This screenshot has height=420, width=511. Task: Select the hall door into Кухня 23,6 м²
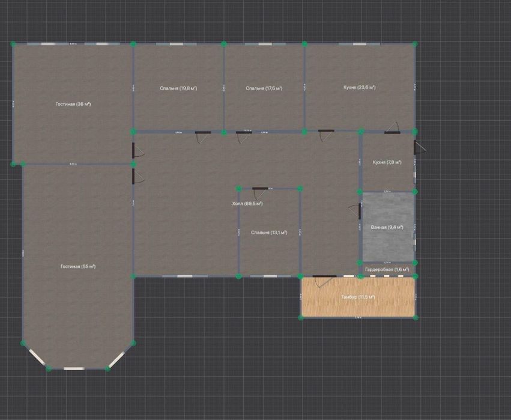pyautogui.click(x=326, y=135)
